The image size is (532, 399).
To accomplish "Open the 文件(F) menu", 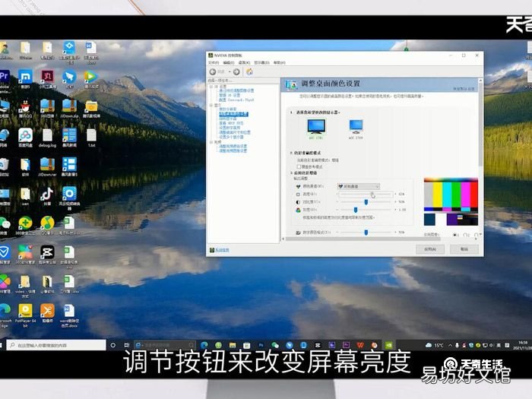I will [x=214, y=63].
